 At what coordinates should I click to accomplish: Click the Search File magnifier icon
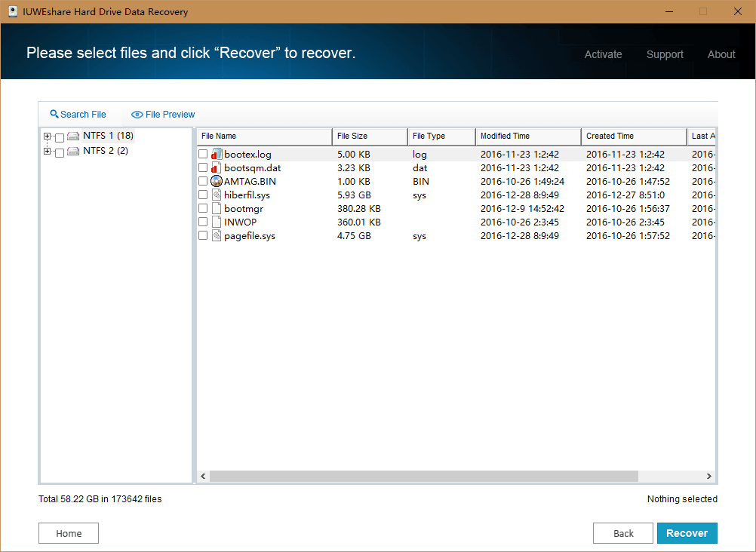(x=54, y=114)
